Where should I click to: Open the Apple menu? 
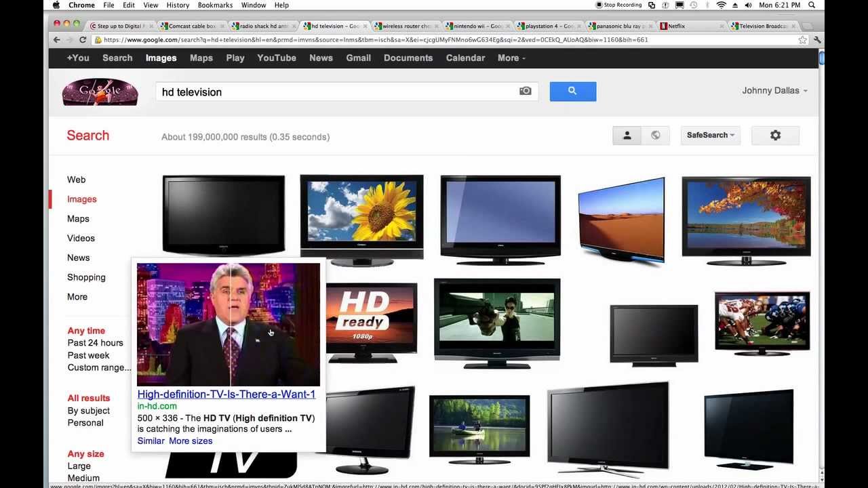click(x=56, y=5)
